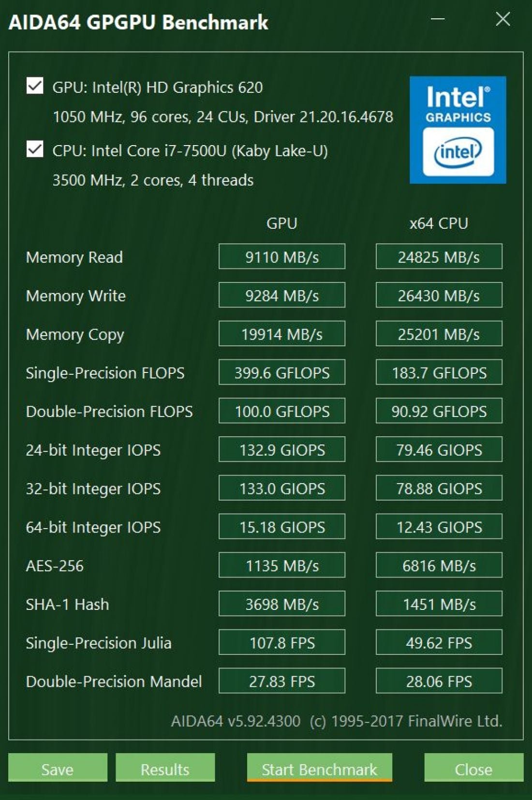The image size is (532, 800).
Task: Click the x64 CPU column header
Action: tap(439, 223)
